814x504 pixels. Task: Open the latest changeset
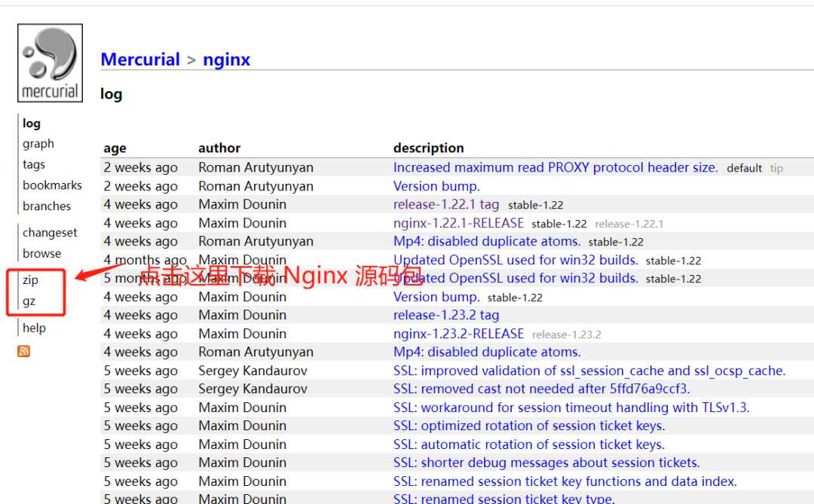tap(50, 233)
